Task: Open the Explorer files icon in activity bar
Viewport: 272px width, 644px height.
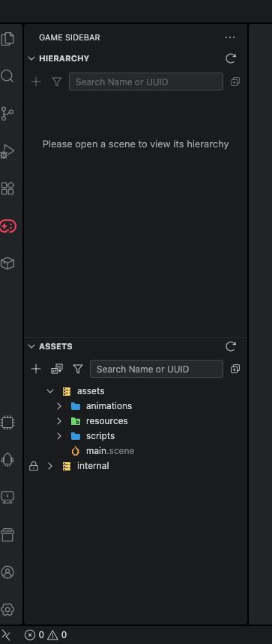Action: (7, 39)
